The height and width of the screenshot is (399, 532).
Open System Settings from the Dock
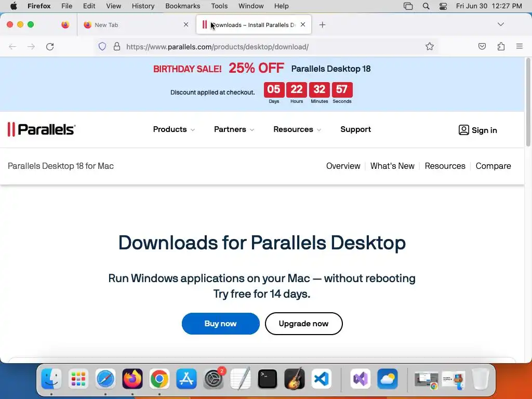point(214,379)
